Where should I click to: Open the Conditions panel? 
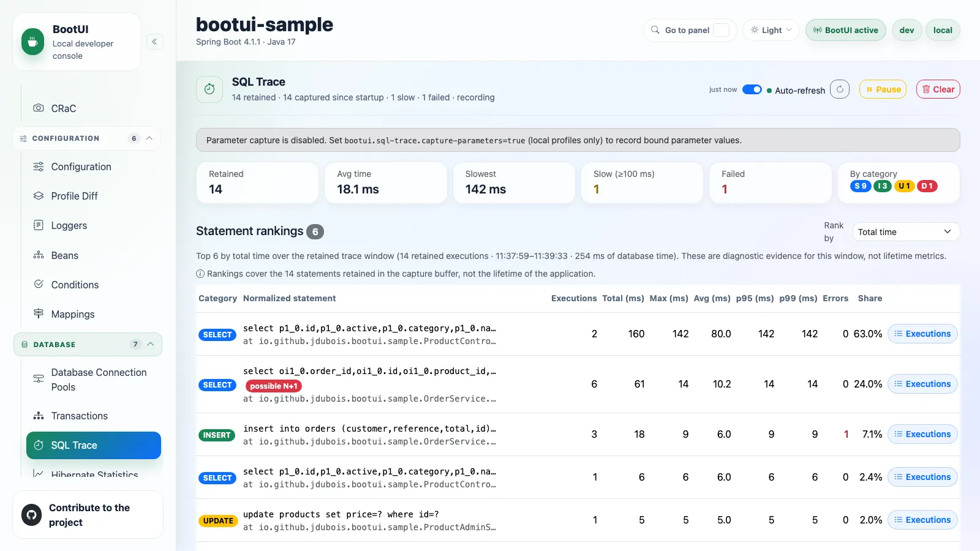(93, 285)
